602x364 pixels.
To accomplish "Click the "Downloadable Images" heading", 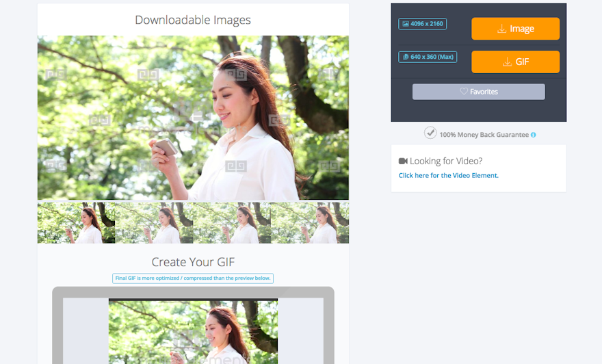I will coord(193,20).
